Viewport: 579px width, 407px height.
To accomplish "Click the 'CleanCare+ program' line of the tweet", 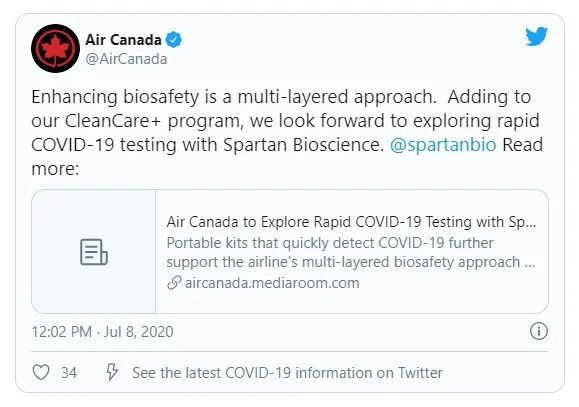I will (x=285, y=121).
